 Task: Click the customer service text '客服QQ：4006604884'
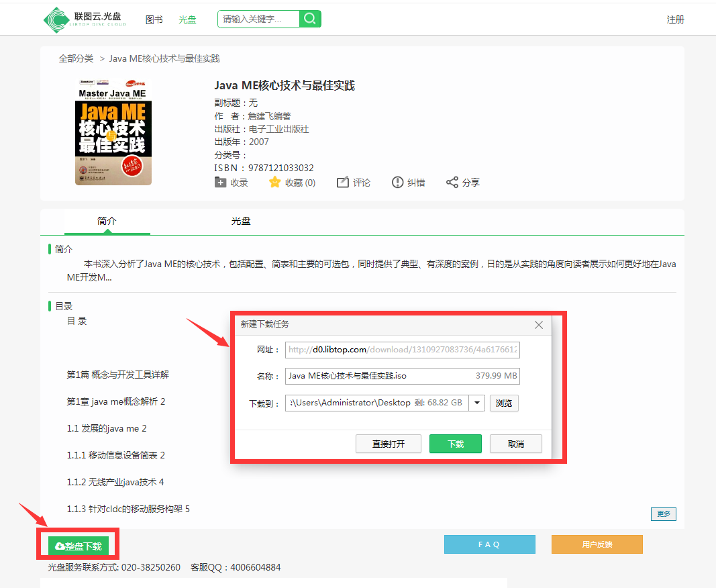tap(236, 567)
